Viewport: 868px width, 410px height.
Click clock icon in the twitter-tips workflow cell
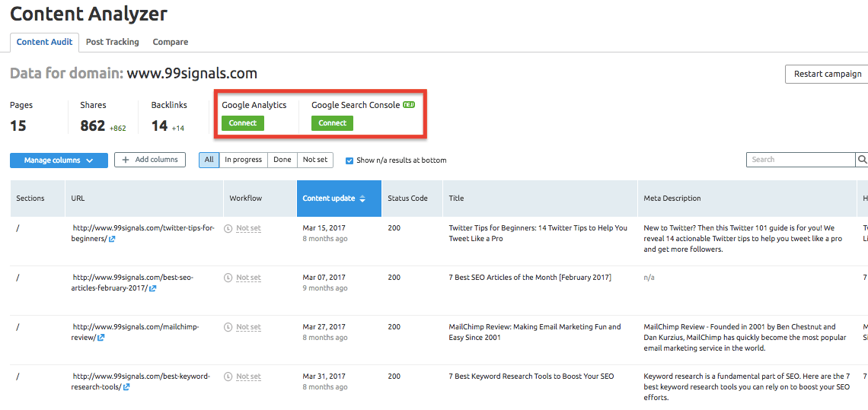coord(228,228)
